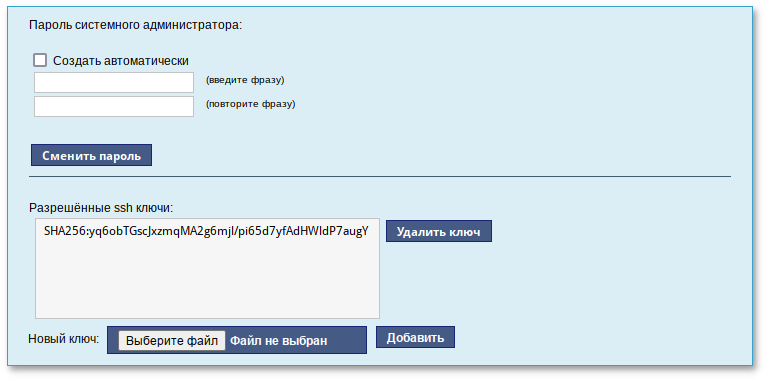Click the 'Разрешённые ssh ключи:' label
The height and width of the screenshot is (380, 766).
(102, 208)
